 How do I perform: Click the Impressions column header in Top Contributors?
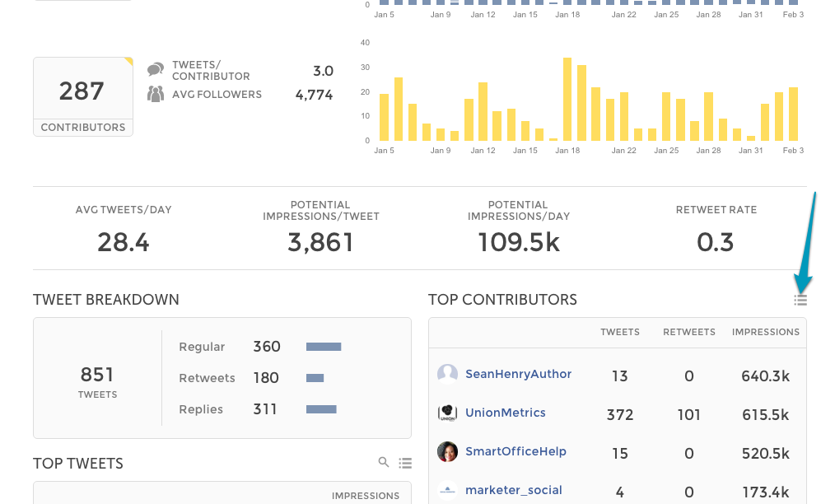[765, 332]
